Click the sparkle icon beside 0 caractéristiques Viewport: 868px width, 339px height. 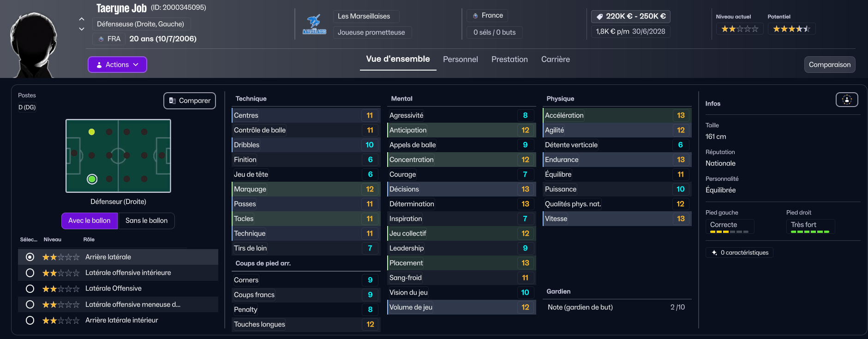pos(714,253)
